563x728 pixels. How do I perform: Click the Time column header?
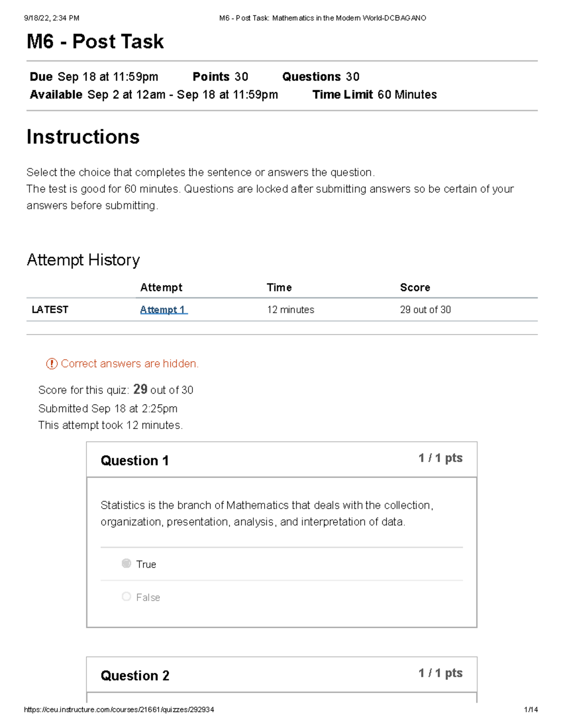pos(279,287)
